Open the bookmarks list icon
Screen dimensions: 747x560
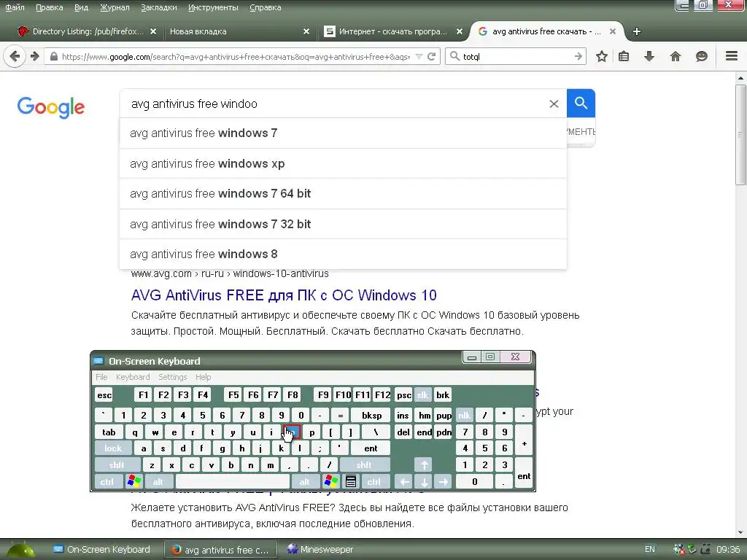pyautogui.click(x=624, y=56)
